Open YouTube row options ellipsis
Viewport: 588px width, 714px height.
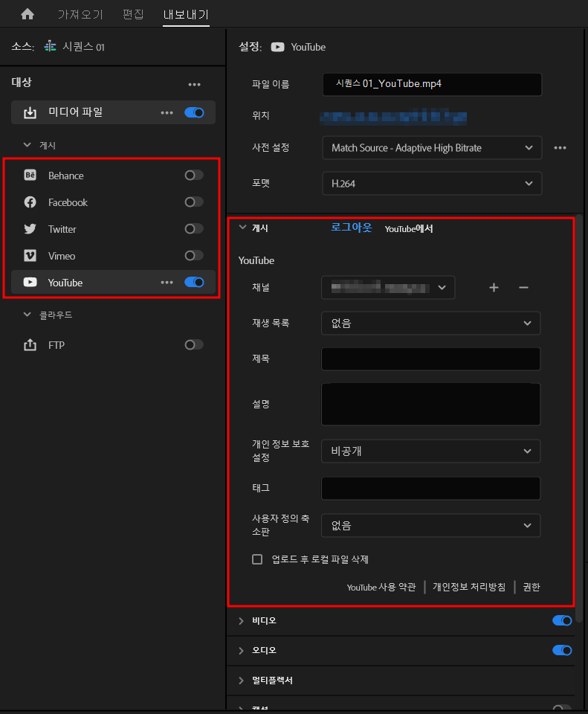[x=167, y=283]
